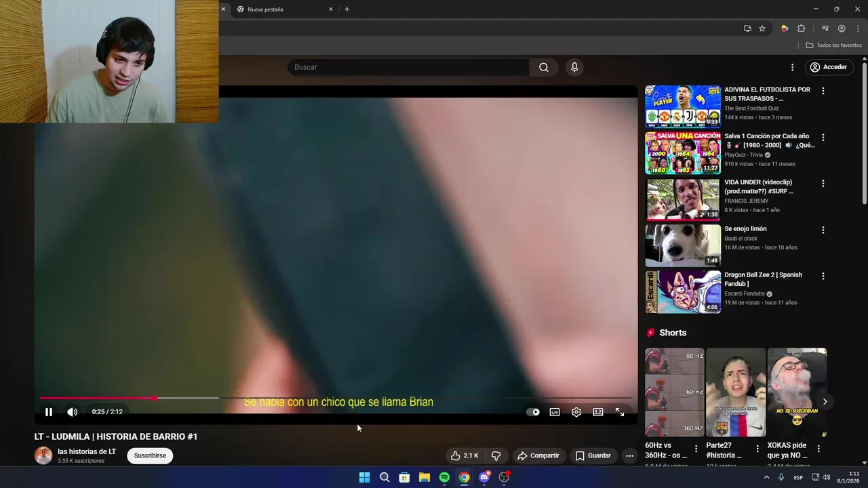Open options for Dragon Ball Zee 2 video
This screenshot has width=868, height=488.
pos(823,277)
